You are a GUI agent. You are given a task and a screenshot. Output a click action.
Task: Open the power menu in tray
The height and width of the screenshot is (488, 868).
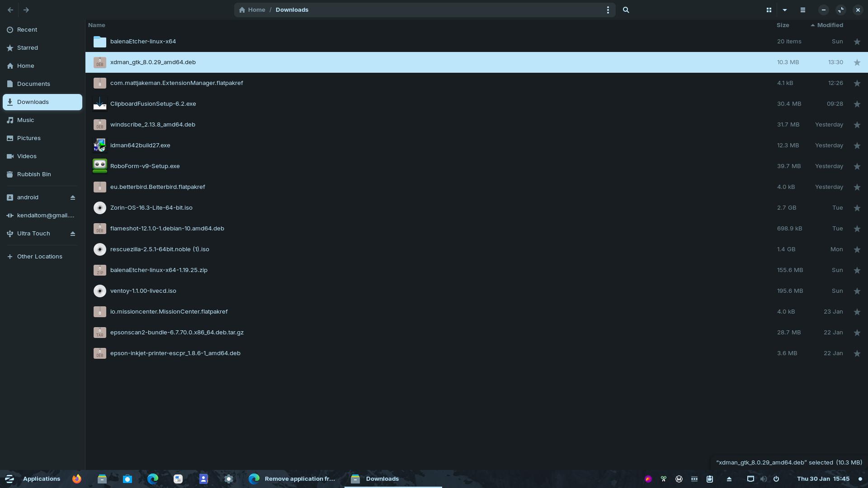[776, 479]
